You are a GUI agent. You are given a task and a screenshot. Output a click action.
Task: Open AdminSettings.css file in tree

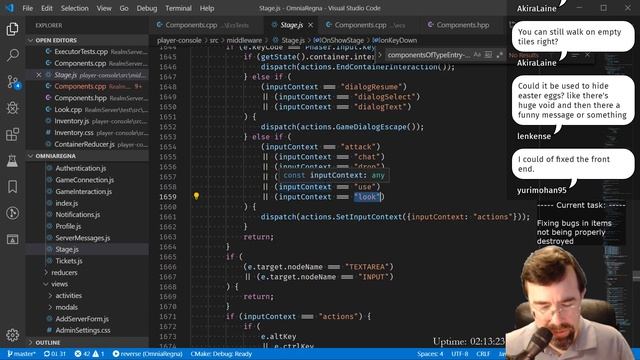click(83, 330)
